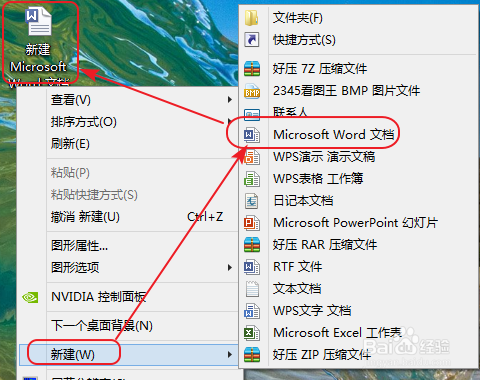Click the archive icon for 好压 ZIP 压缩文件
This screenshot has height=380, width=480.
pyautogui.click(x=252, y=355)
